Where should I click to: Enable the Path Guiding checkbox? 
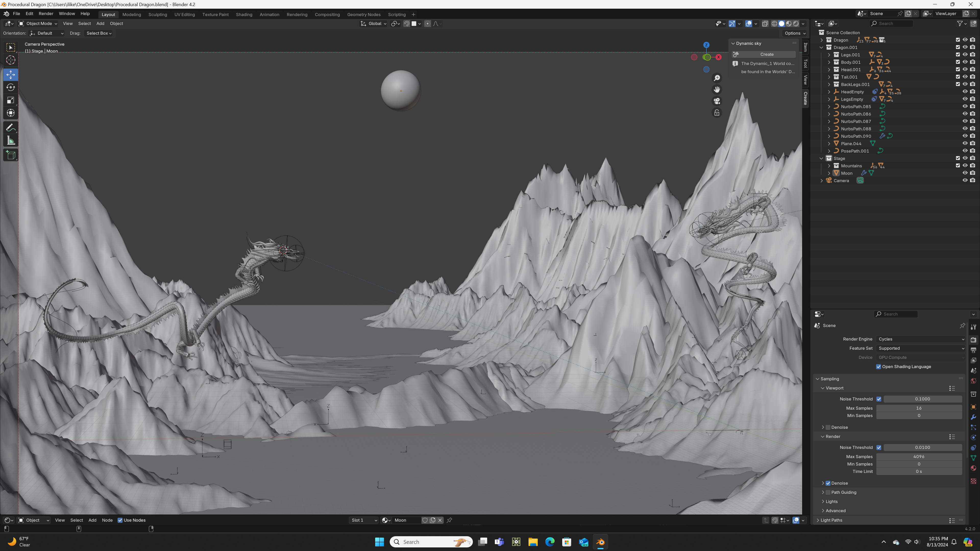(x=828, y=492)
